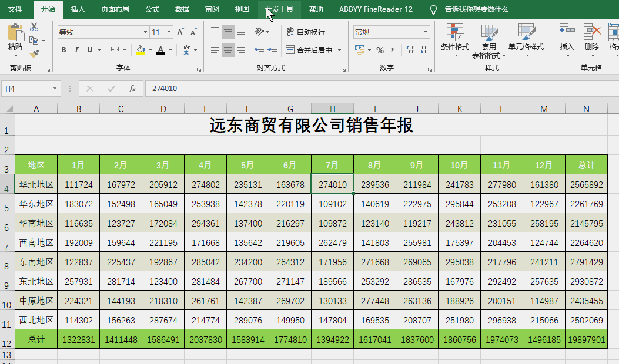The image size is (619, 364).
Task: Apply percent style format
Action: [380, 50]
